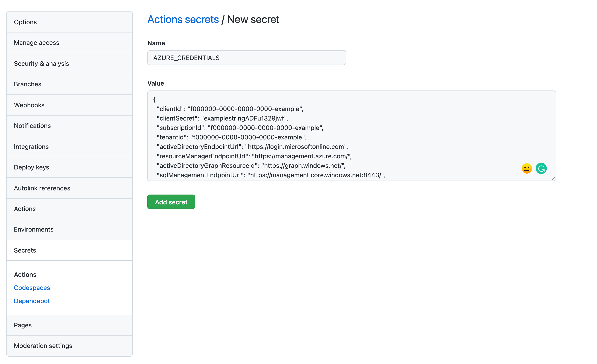Click the Codespaces secrets link
Image resolution: width=597 pixels, height=364 pixels.
point(32,288)
